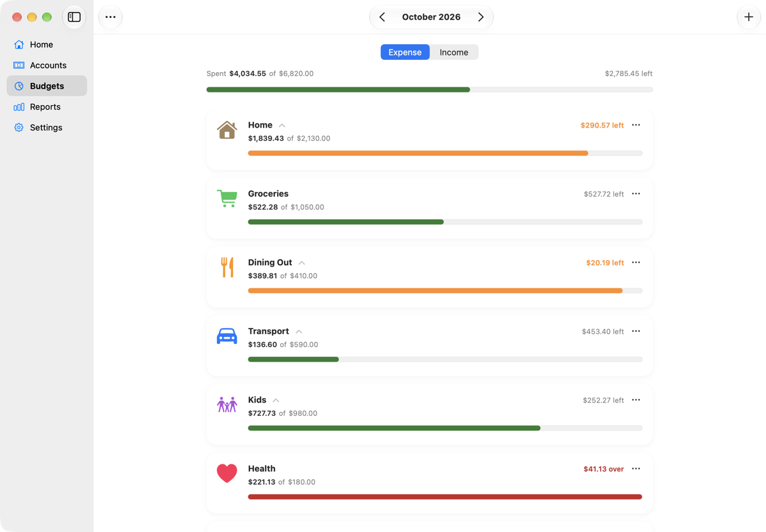Click the Kids family icon
The height and width of the screenshot is (532, 766).
(227, 404)
